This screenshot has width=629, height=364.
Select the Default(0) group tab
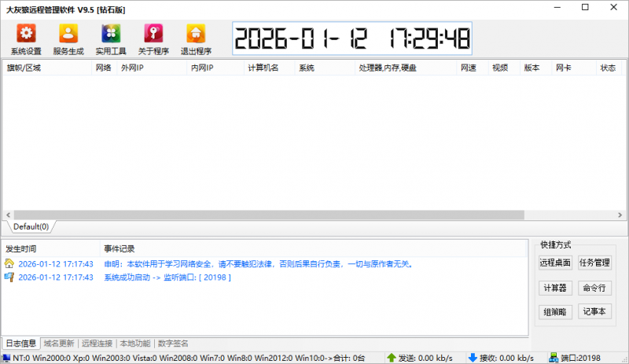click(x=31, y=226)
